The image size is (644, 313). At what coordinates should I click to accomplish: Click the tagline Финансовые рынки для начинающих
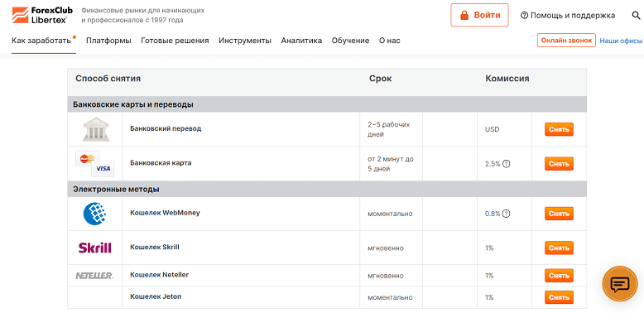pos(143,10)
